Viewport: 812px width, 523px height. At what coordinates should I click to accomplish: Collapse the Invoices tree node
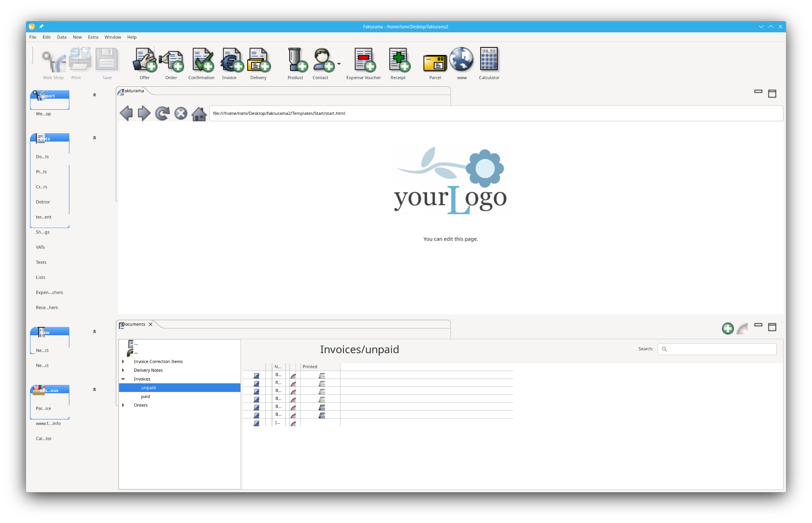pos(123,379)
